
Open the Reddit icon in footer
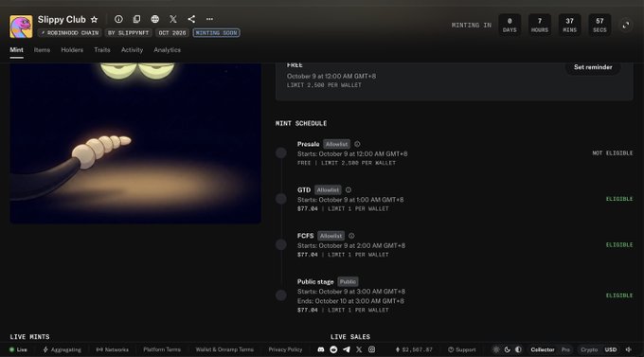tap(333, 349)
